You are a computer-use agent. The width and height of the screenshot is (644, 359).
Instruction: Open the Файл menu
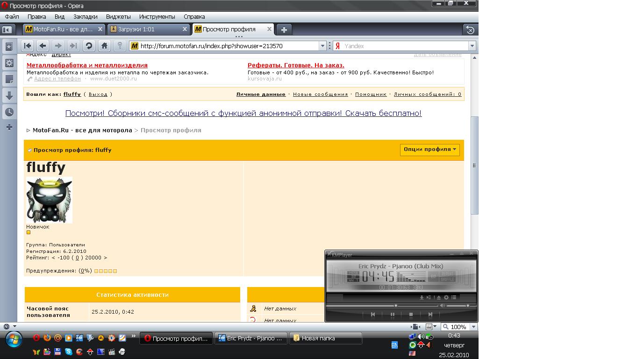(x=12, y=16)
